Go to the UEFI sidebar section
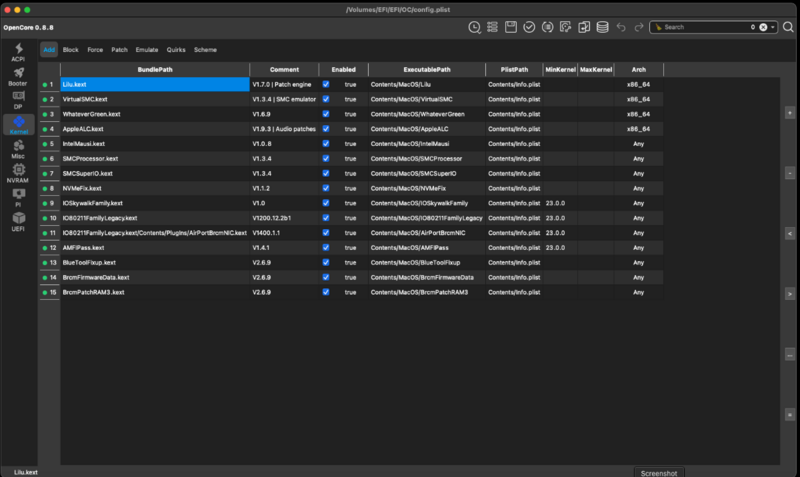Screen dimensions: 800x477 (x=18, y=221)
